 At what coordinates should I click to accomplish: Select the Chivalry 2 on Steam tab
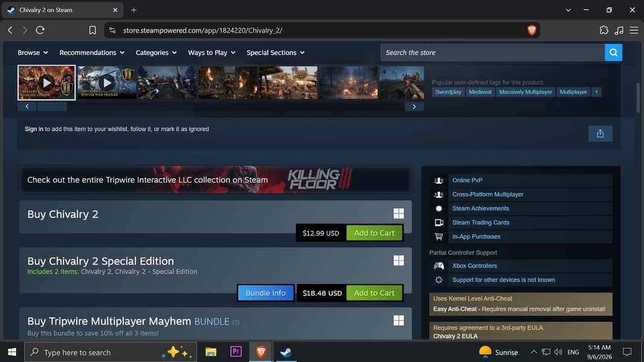pyautogui.click(x=62, y=10)
